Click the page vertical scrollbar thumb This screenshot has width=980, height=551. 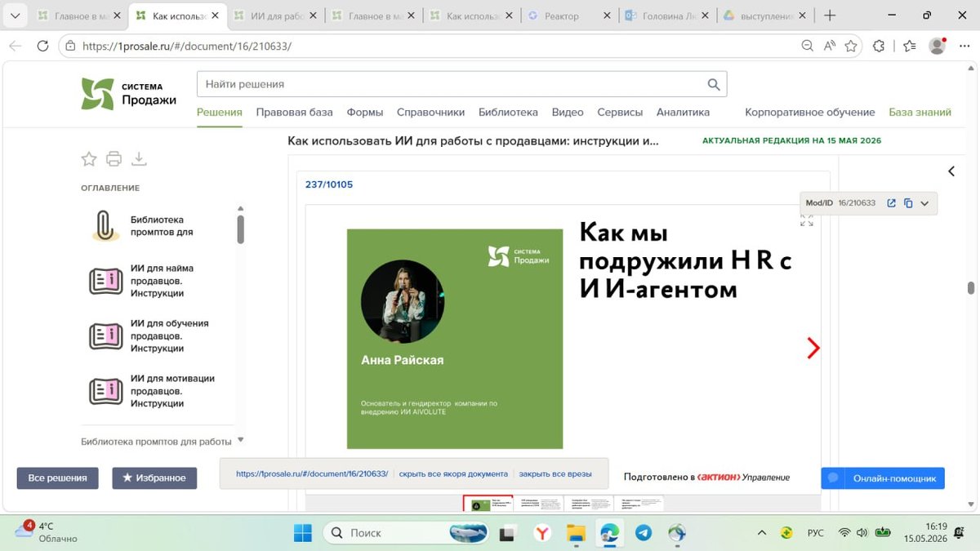(971, 288)
